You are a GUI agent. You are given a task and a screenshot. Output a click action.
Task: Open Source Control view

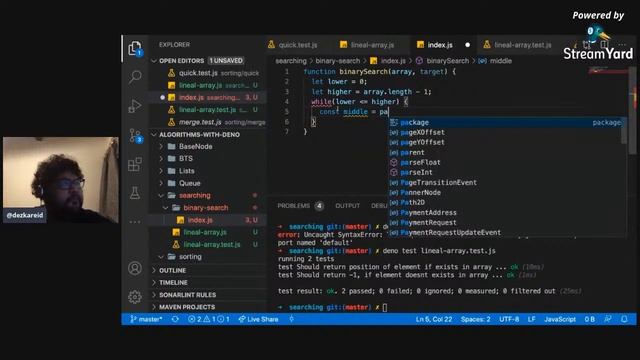(x=135, y=135)
